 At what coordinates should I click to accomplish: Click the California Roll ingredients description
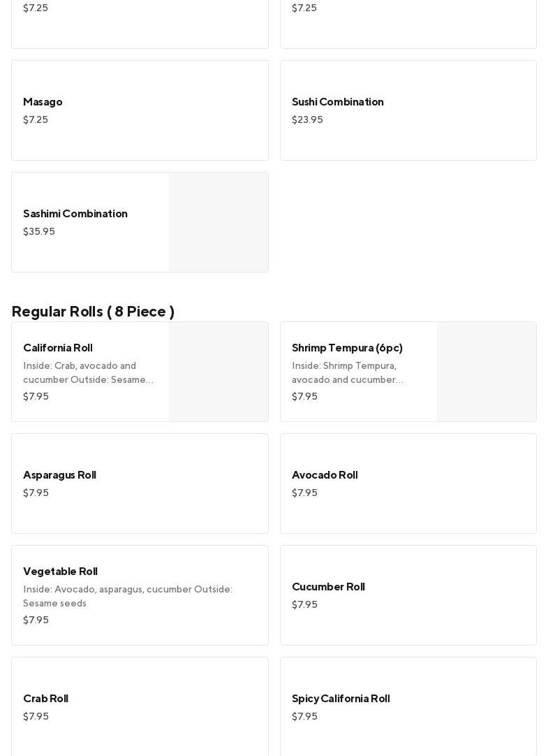point(88,372)
